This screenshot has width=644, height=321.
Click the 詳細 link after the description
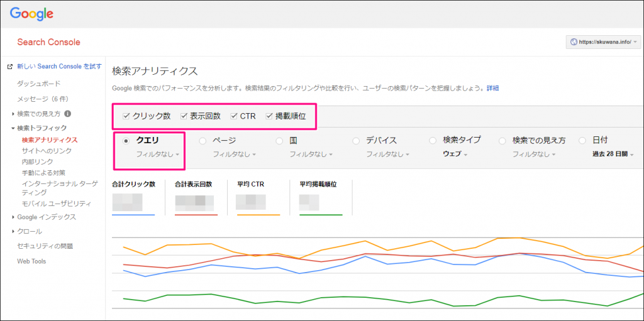493,88
